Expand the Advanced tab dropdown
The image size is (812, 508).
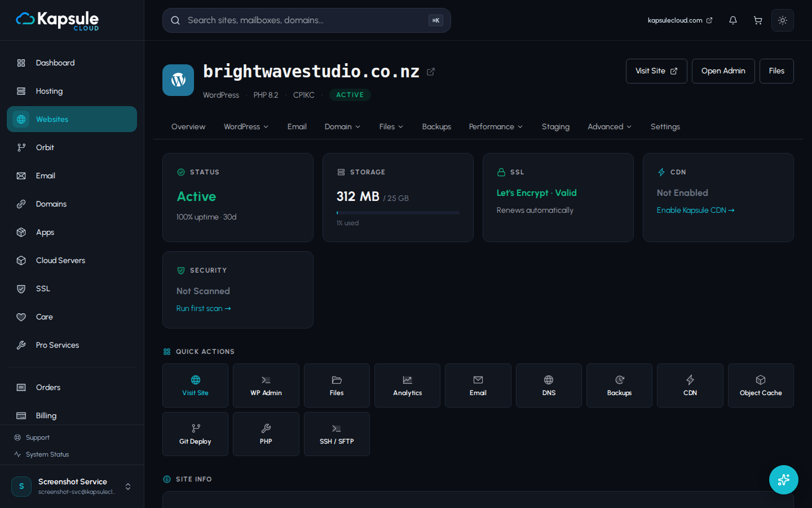click(x=610, y=126)
